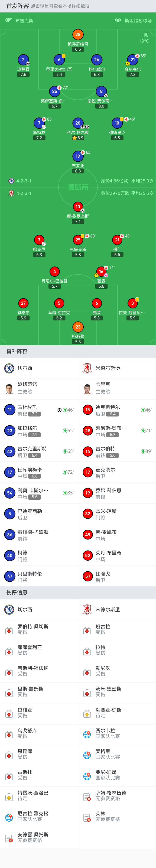This screenshot has width=156, height=868.
Task: Tap the yellow pending icon beside 以赛亚-琼斯
Action: (87, 714)
